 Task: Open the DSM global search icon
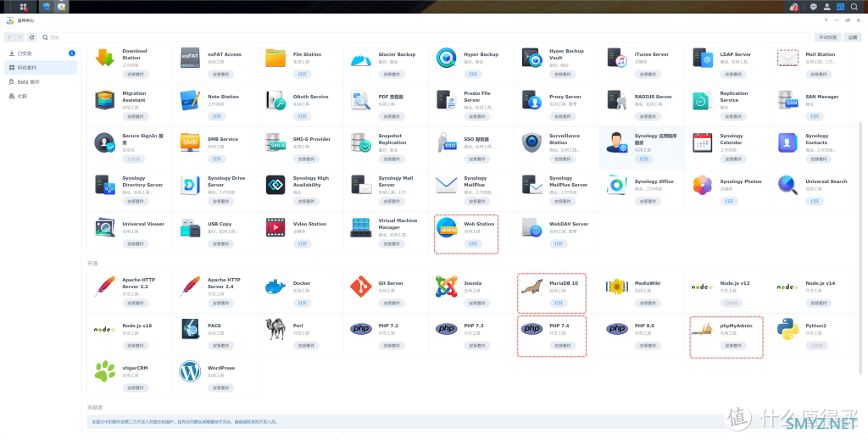[x=854, y=7]
